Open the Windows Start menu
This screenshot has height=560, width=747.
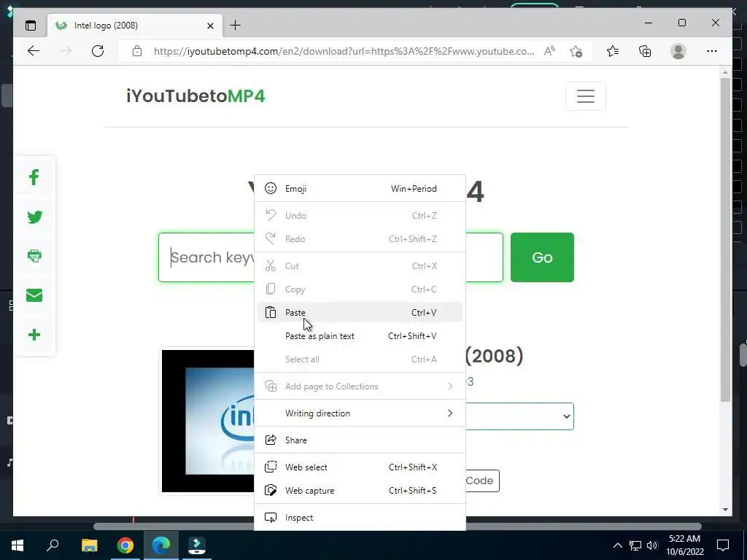click(x=18, y=545)
